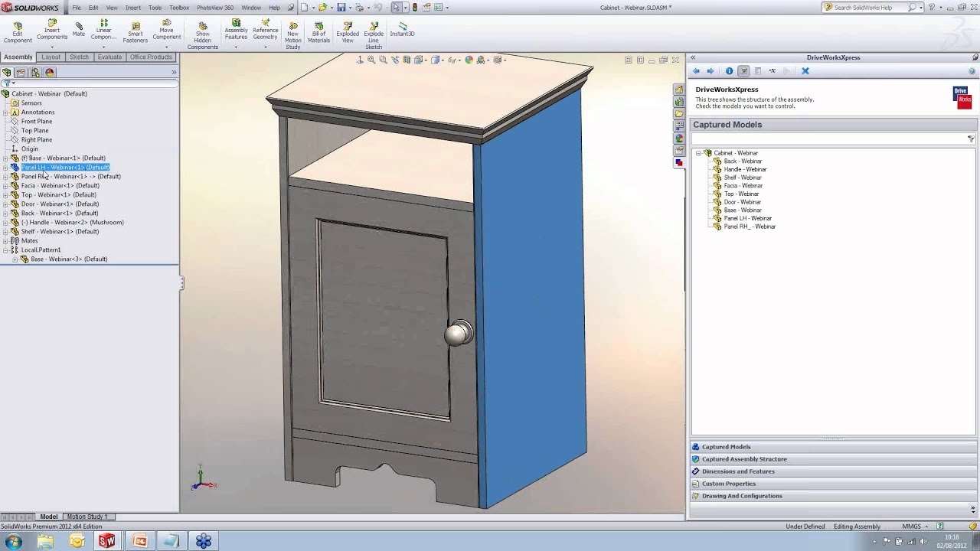
Task: Toggle the Instant3D tool
Action: pos(403,29)
